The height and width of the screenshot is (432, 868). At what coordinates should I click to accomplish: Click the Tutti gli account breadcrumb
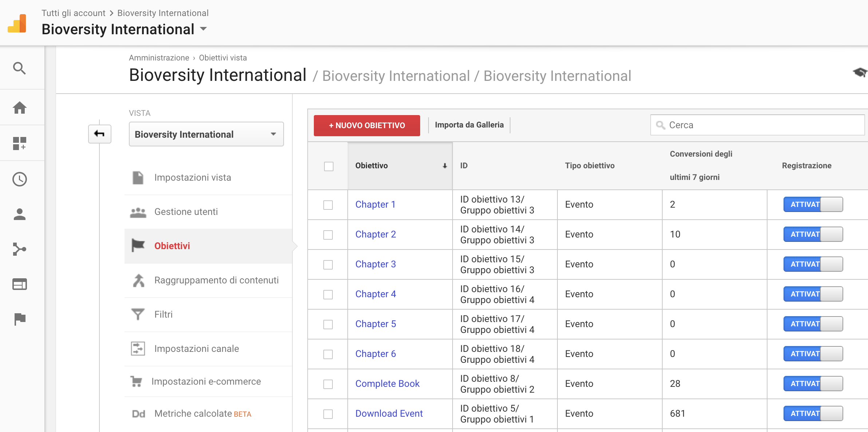point(73,13)
